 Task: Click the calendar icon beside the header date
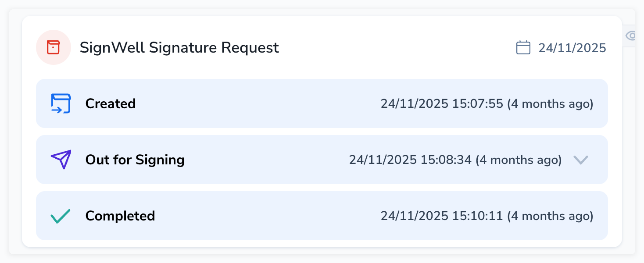pos(523,47)
